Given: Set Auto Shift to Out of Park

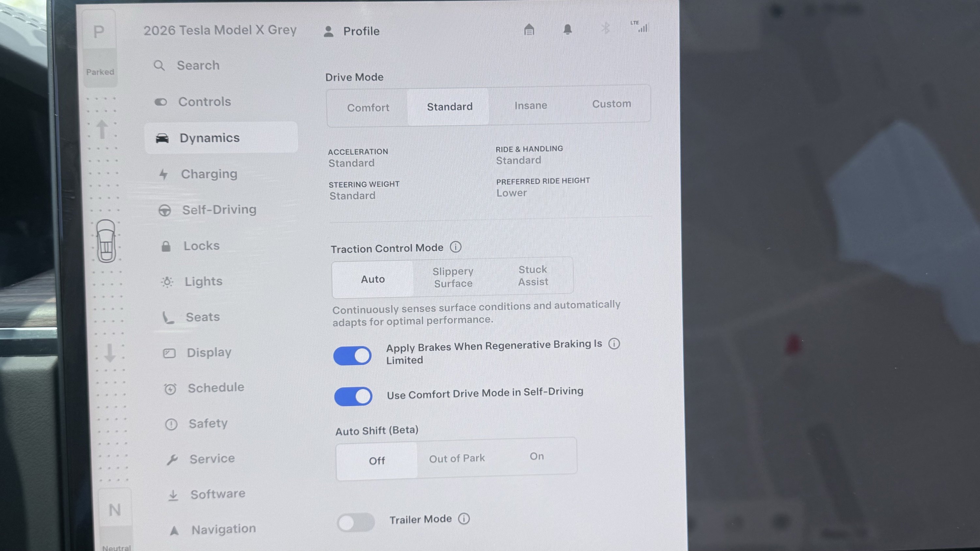Looking at the screenshot, I should (x=457, y=459).
